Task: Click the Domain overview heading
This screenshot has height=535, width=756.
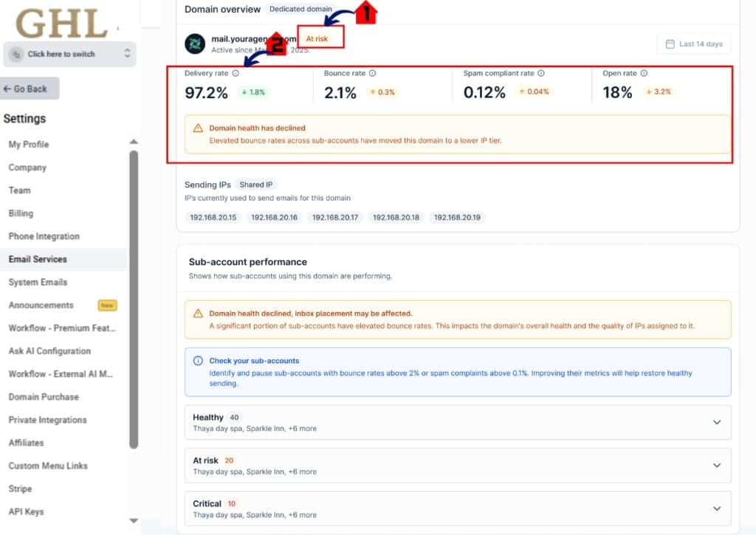Action: click(222, 9)
